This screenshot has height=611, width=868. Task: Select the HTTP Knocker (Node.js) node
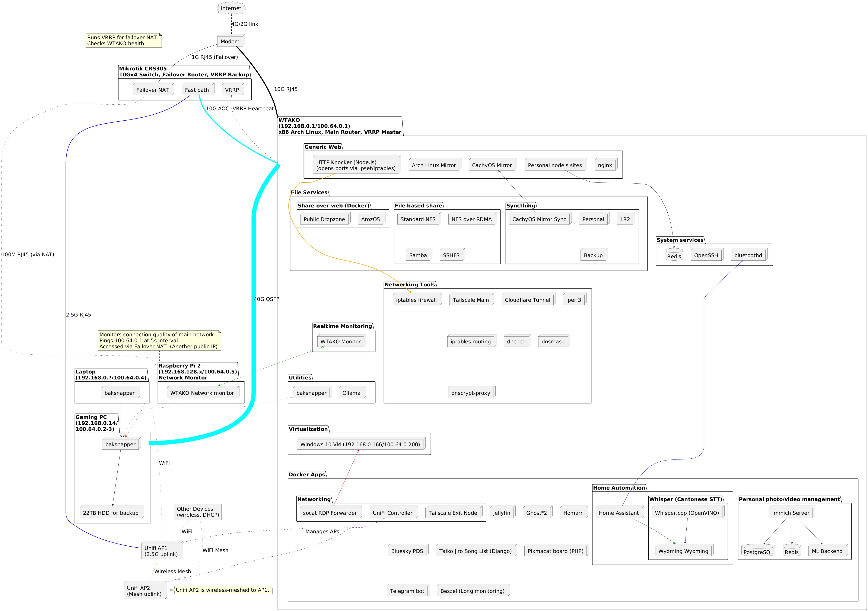357,165
